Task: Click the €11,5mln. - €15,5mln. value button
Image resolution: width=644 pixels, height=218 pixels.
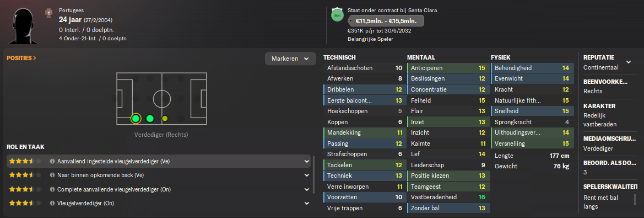Action: 386,20
